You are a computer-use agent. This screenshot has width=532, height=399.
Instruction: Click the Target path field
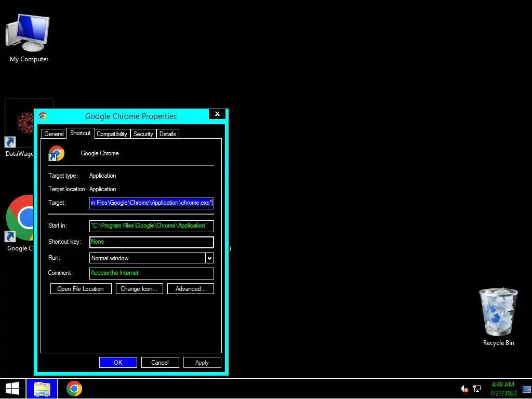[152, 203]
